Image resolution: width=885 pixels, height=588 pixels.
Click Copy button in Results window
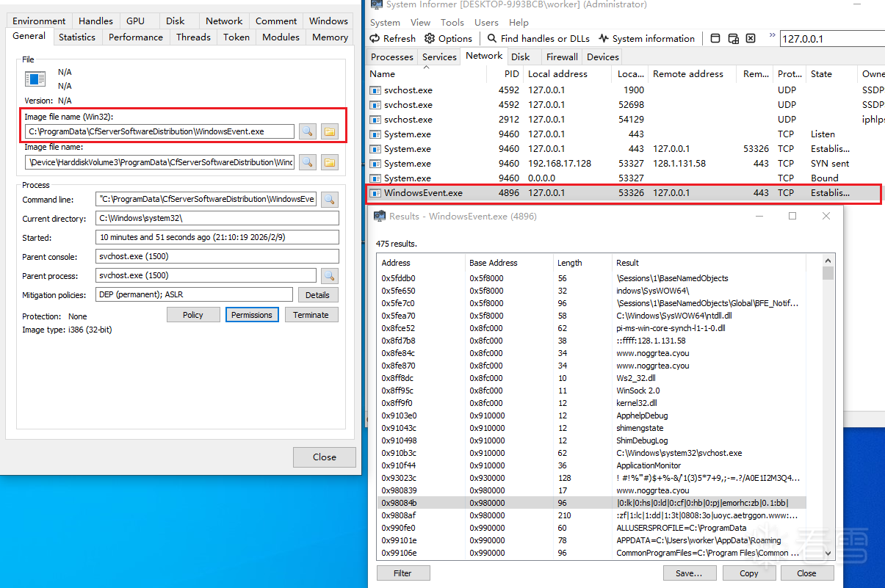(749, 573)
